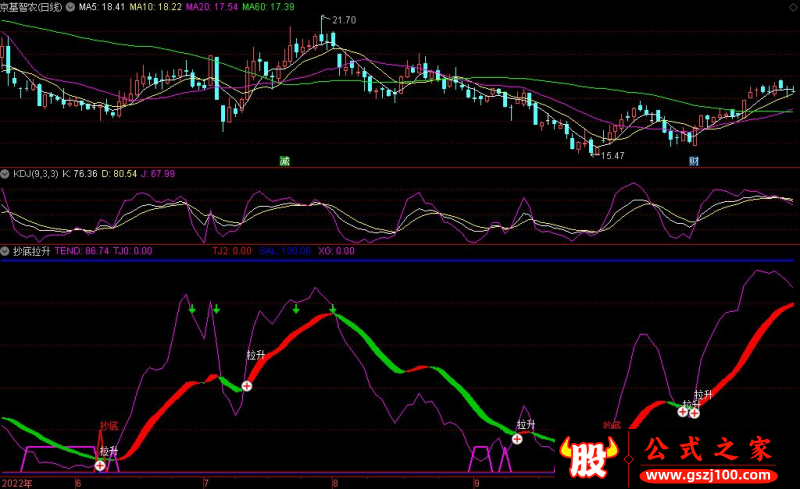Select the MA5: 18.41 label

102,7
